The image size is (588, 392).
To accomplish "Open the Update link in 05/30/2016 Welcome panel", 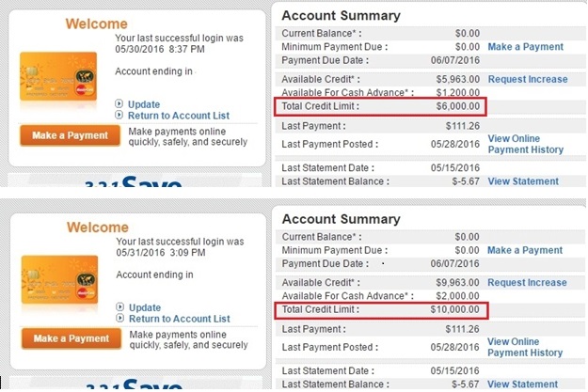I will 144,104.
